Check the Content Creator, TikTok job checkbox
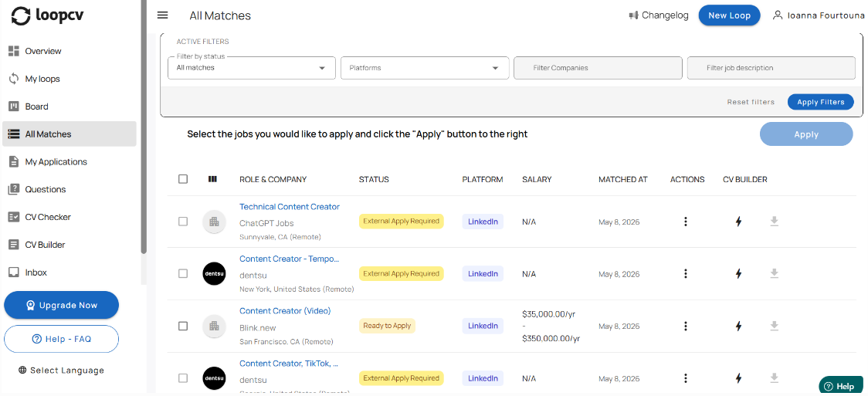The image size is (868, 396). (183, 378)
